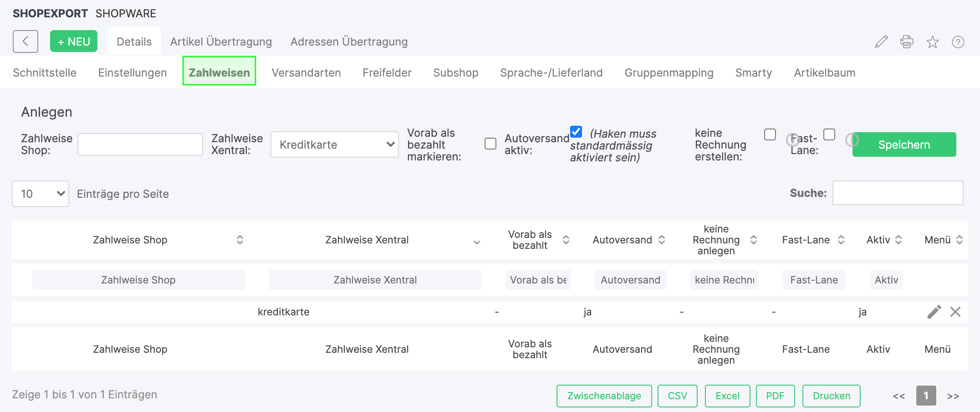
Task: Switch to the Versandarten tab
Action: [x=306, y=72]
